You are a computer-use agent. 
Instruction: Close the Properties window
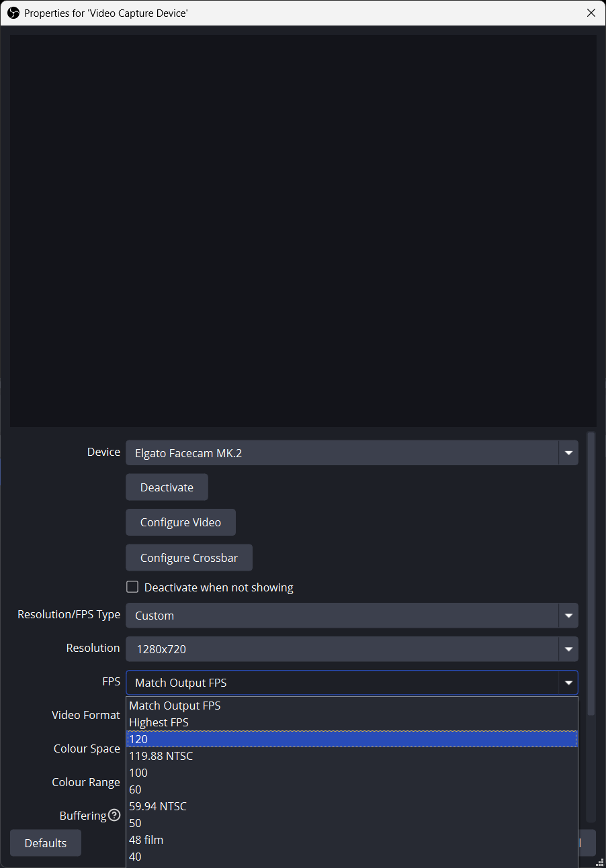click(x=591, y=13)
